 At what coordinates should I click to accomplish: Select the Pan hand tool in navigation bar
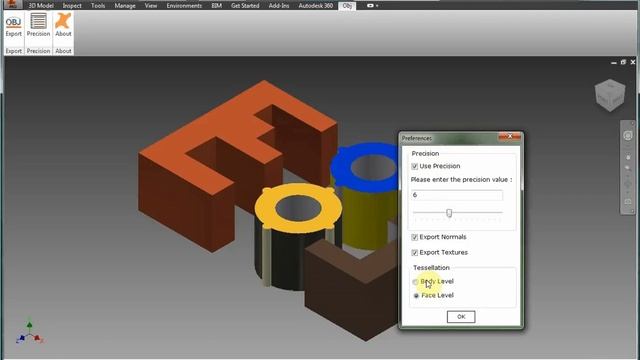click(x=628, y=157)
